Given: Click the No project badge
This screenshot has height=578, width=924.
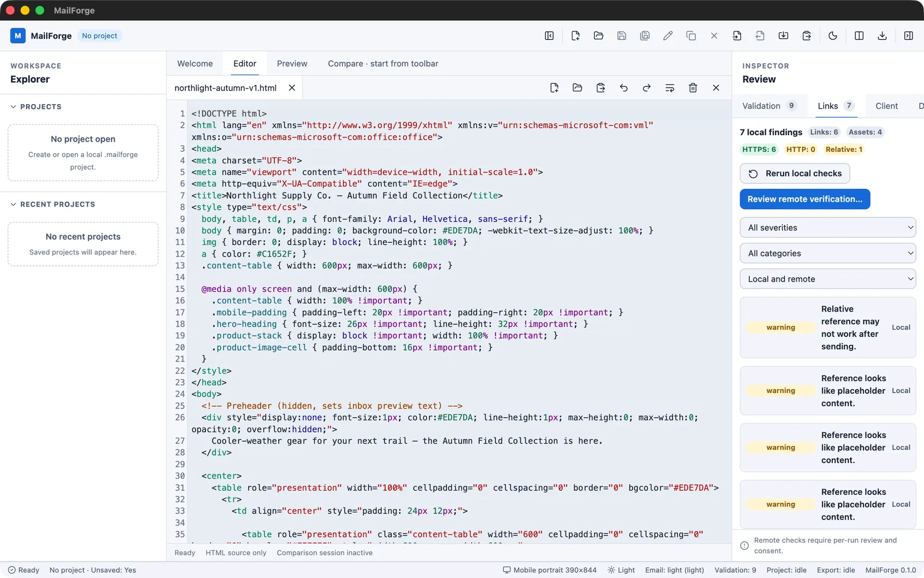Looking at the screenshot, I should pyautogui.click(x=99, y=36).
